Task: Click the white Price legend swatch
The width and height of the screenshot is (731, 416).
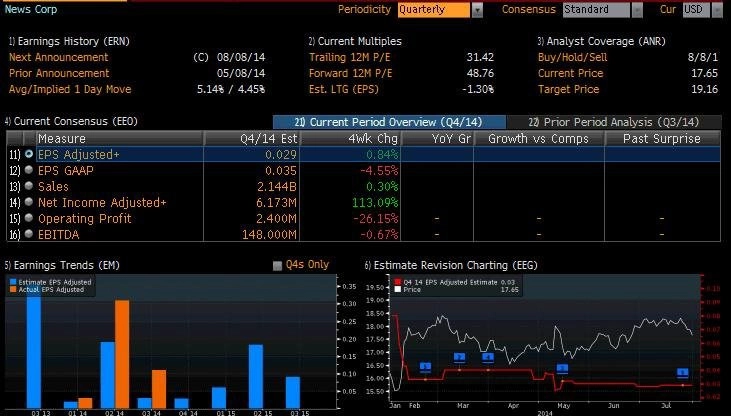Action: (398, 289)
